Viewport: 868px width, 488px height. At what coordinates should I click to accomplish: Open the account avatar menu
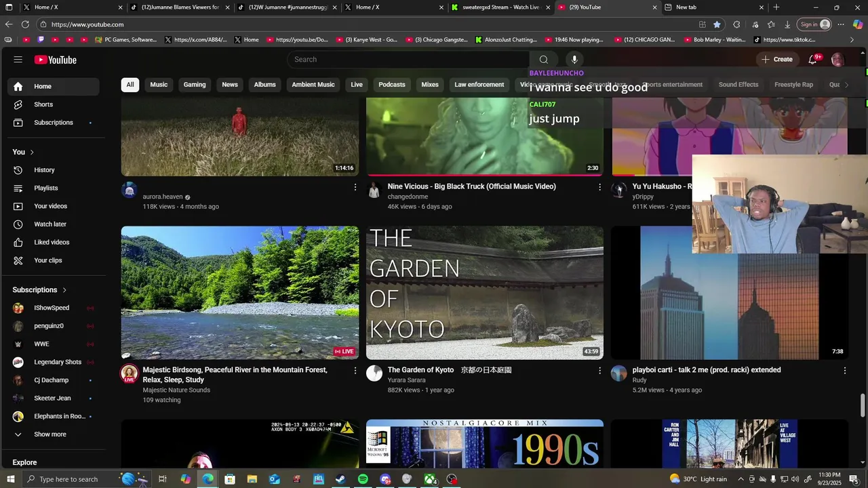(x=837, y=60)
